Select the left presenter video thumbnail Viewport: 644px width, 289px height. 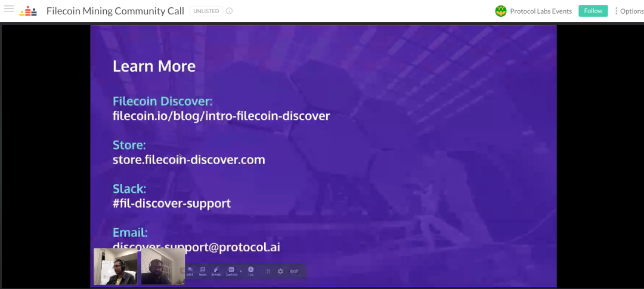click(x=116, y=266)
